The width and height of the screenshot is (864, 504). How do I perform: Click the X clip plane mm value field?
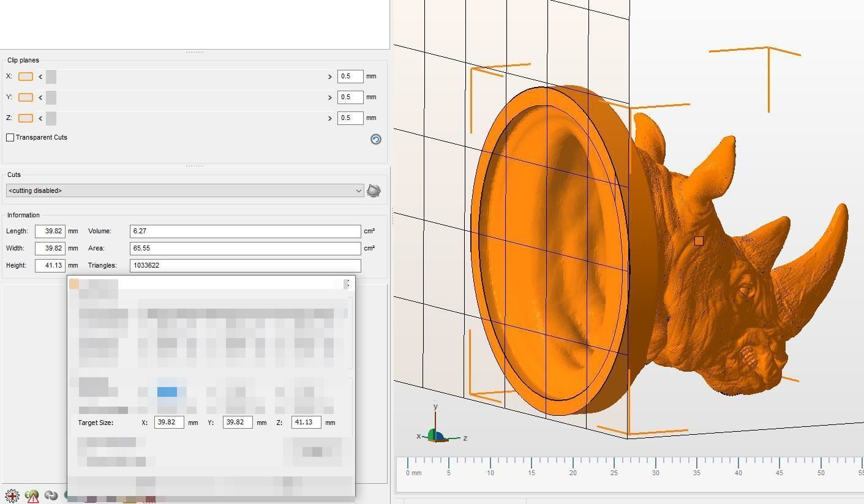pos(350,77)
